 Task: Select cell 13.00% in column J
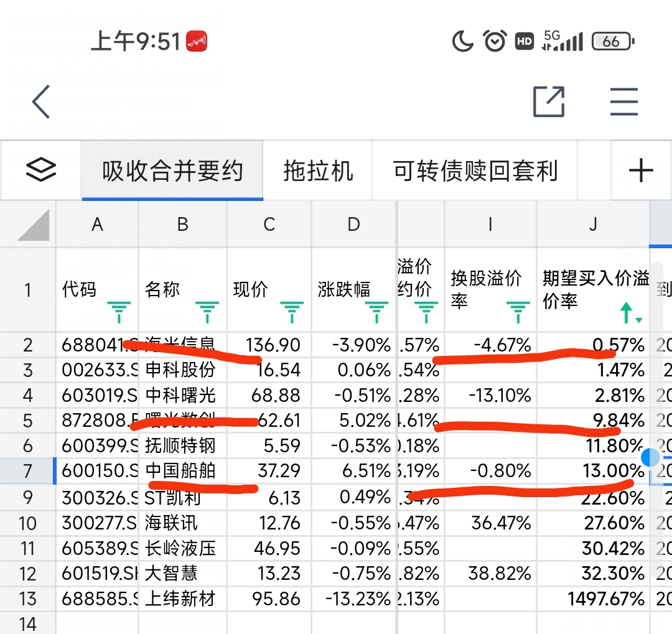[x=593, y=471]
